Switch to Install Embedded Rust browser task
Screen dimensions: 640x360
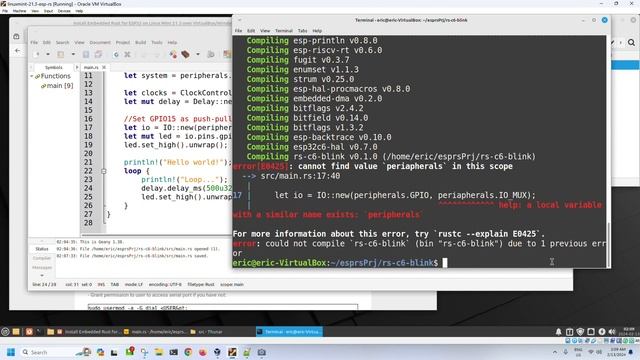point(88,332)
